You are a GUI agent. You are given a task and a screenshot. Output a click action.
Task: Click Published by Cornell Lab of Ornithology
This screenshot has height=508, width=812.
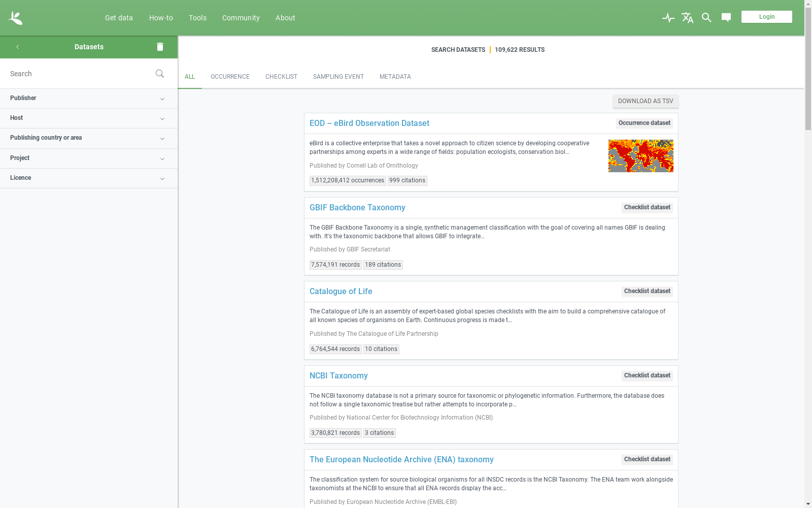pos(364,166)
